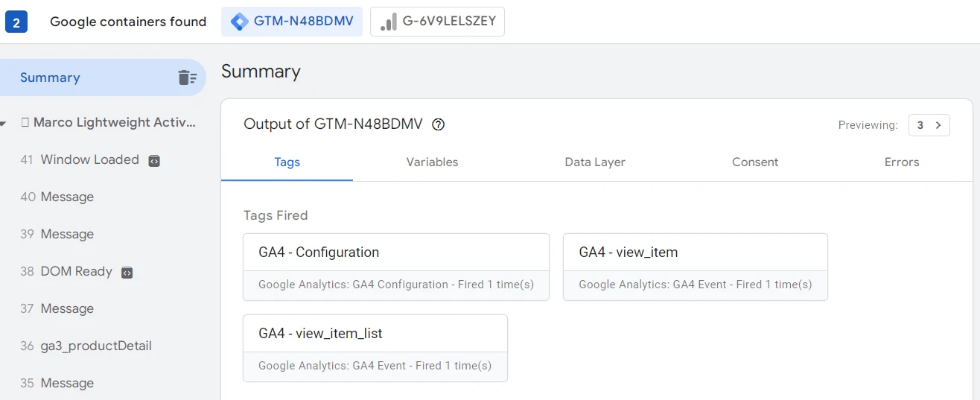Click the blue containers count badge
980x400 pixels.
pyautogui.click(x=16, y=22)
